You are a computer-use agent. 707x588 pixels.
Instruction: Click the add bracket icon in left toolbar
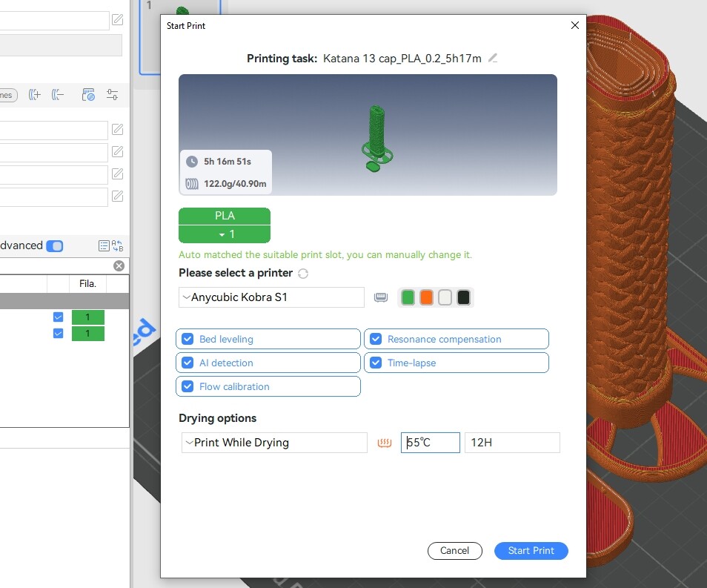(35, 95)
